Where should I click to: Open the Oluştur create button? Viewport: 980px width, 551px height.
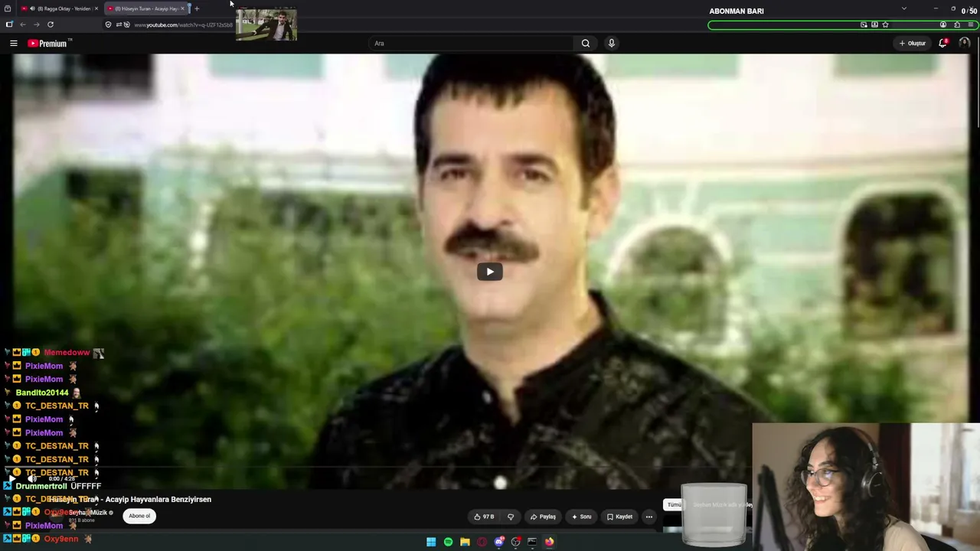point(913,44)
